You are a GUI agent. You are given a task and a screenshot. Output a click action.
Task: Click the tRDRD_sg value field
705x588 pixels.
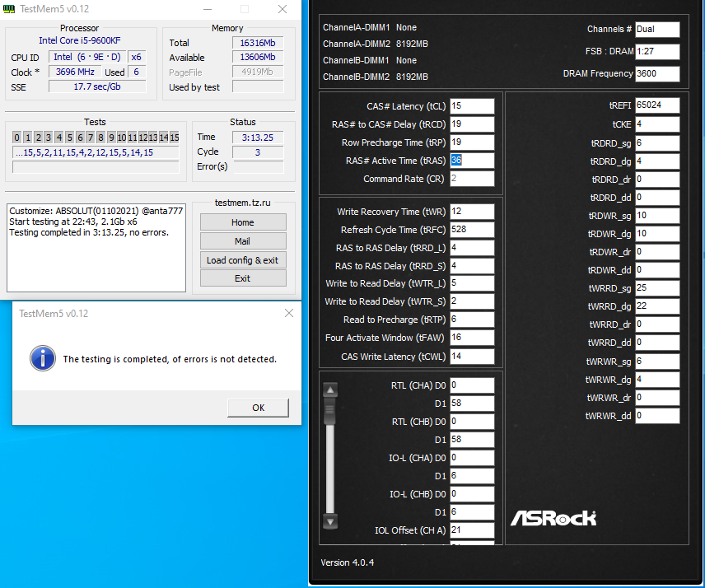click(657, 143)
